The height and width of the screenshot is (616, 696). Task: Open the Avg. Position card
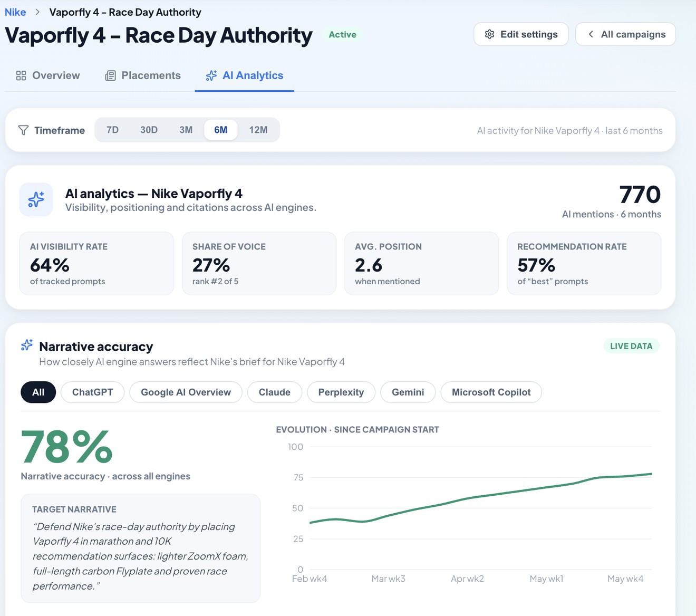[421, 263]
